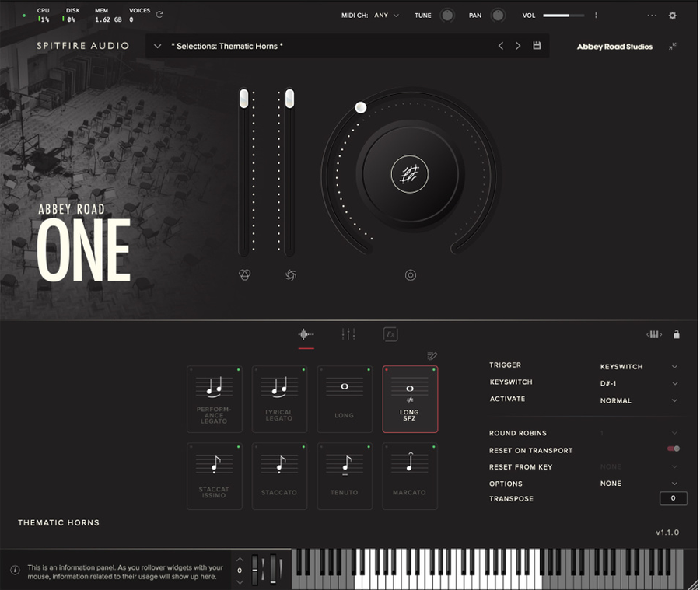The image size is (700, 590).
Task: Select the Lyrical Legato articulation
Action: pyautogui.click(x=279, y=399)
